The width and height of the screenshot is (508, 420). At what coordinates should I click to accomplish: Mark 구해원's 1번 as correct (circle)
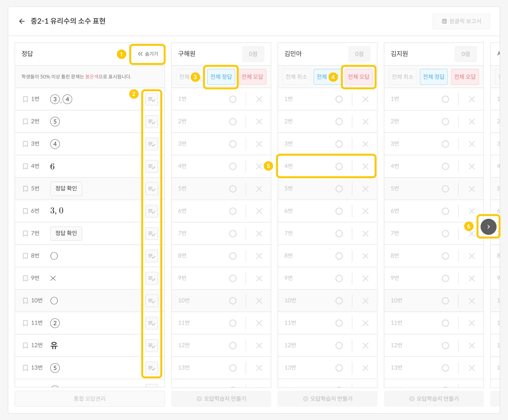coord(233,99)
